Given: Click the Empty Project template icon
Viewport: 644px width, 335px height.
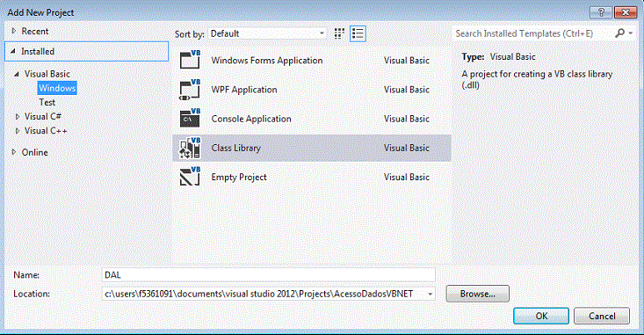Looking at the screenshot, I should coord(190,177).
